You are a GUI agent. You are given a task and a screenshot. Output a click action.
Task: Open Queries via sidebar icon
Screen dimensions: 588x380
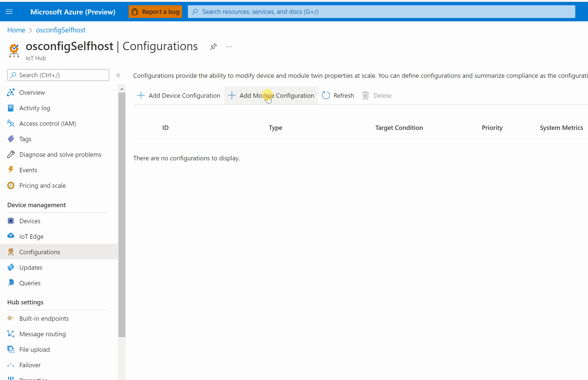pos(11,283)
